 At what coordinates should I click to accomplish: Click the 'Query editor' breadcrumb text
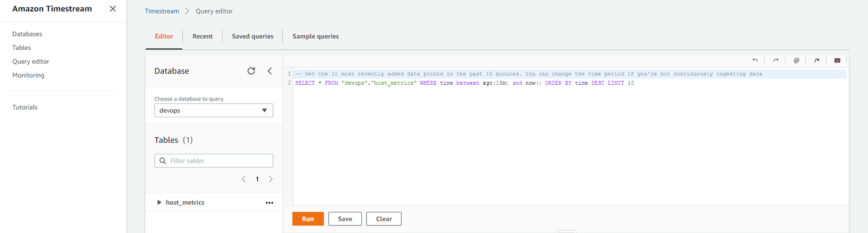(214, 11)
